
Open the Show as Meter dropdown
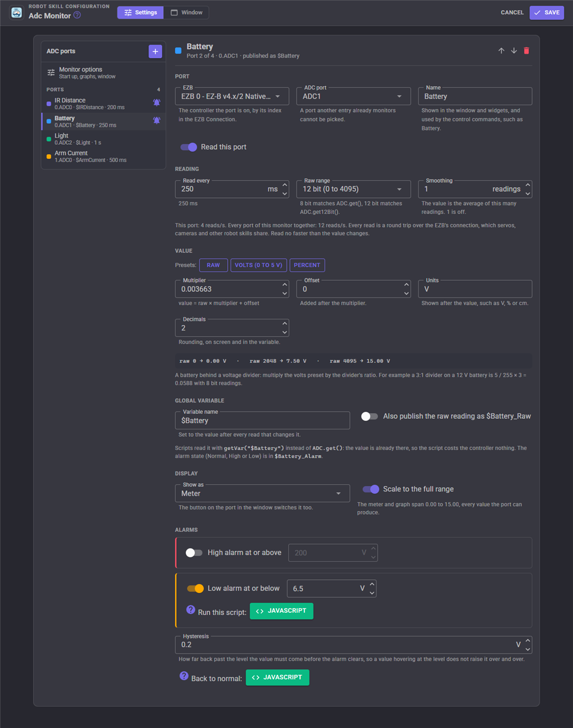pos(262,493)
